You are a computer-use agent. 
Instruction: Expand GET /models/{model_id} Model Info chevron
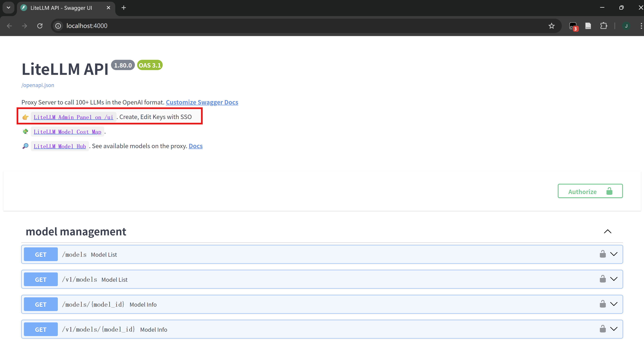point(614,304)
